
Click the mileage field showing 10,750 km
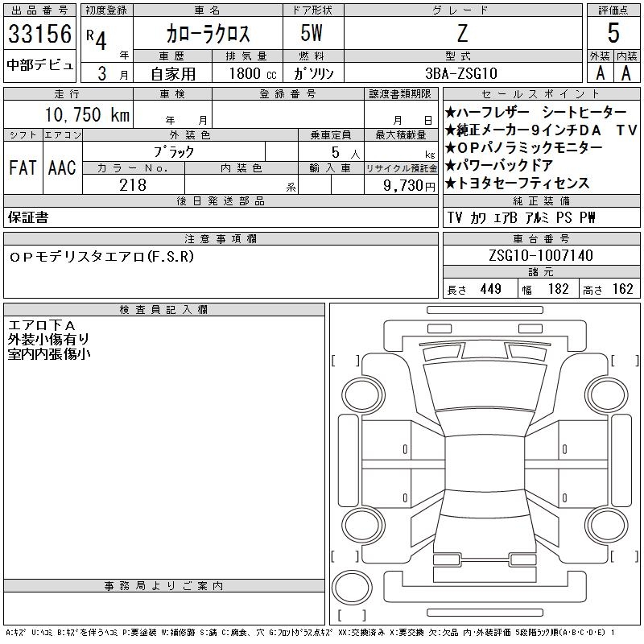tap(68, 115)
